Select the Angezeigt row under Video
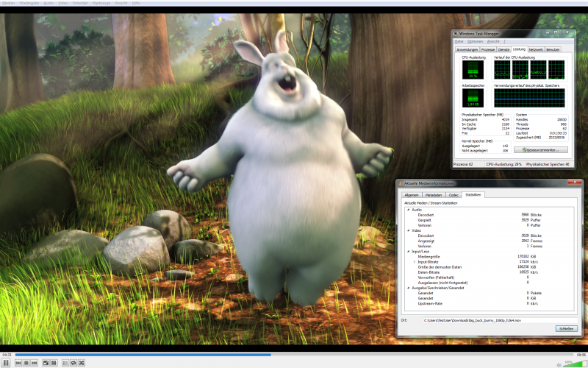Image resolution: width=588 pixels, height=368 pixels. pos(489,241)
